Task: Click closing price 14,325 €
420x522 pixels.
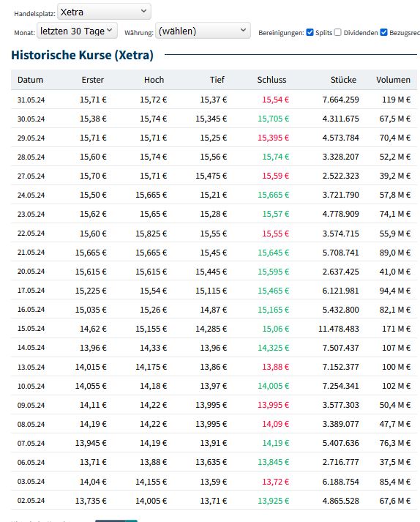Action: 273,348
